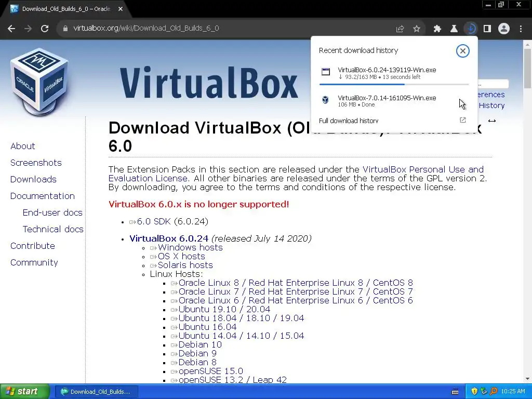This screenshot has width=532, height=399.
Task: Download OS X hosts package
Action: click(181, 257)
